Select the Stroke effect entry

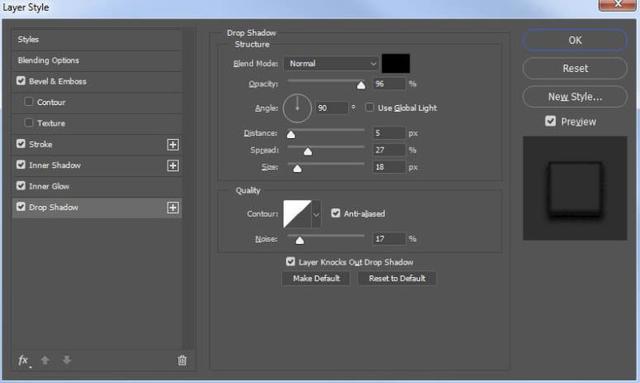(x=97, y=144)
